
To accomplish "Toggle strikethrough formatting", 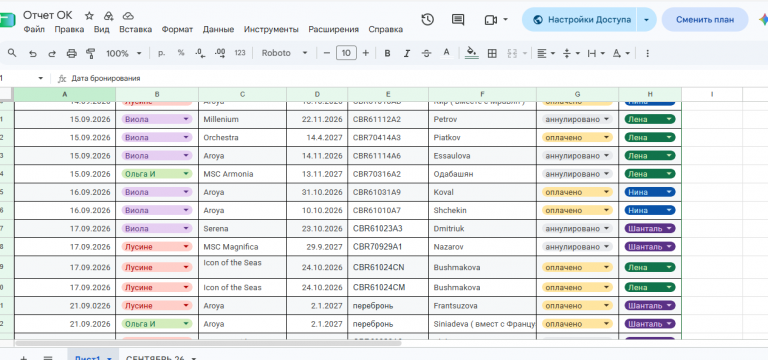I will [426, 53].
